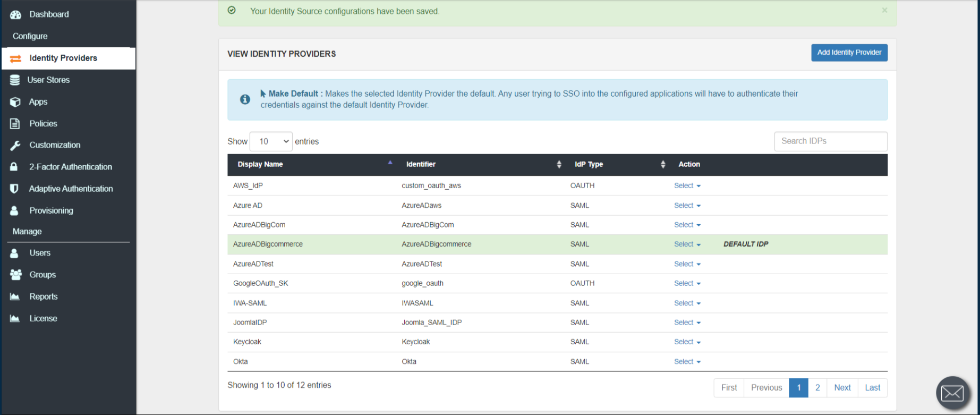Open the Provisioning menu item
Viewport: 980px width, 415px height.
click(x=51, y=210)
